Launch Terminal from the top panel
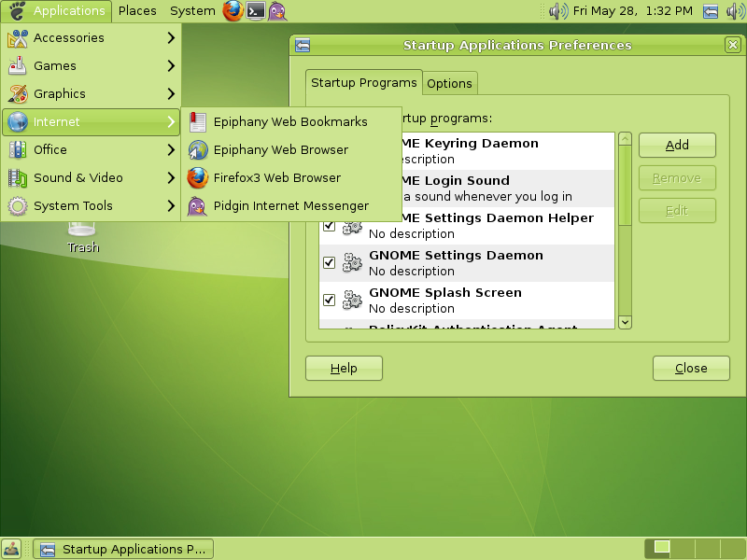747x560 pixels. pyautogui.click(x=256, y=10)
